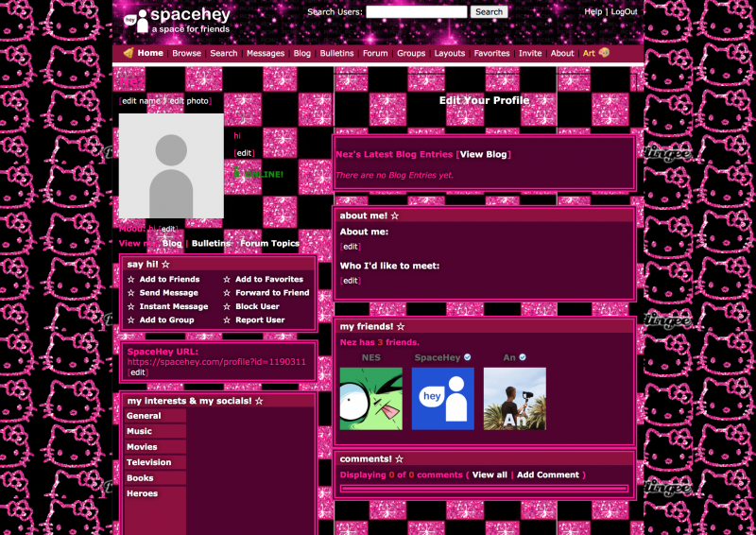
Task: Open Bulletins link under profile photo
Action: 211,243
